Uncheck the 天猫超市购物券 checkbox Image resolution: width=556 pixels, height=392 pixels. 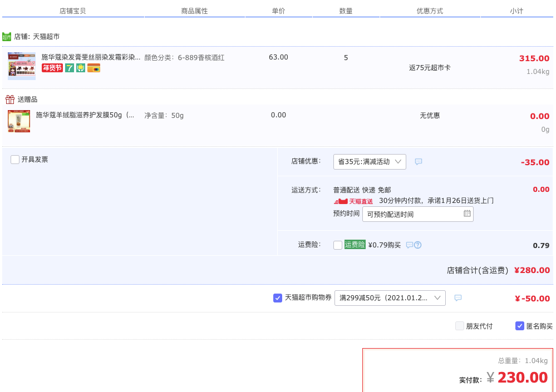coord(278,298)
